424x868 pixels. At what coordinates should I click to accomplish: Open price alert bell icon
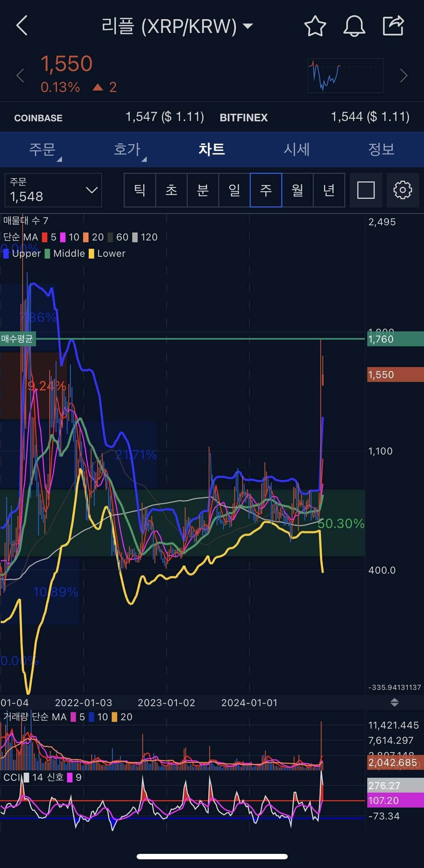[x=354, y=26]
